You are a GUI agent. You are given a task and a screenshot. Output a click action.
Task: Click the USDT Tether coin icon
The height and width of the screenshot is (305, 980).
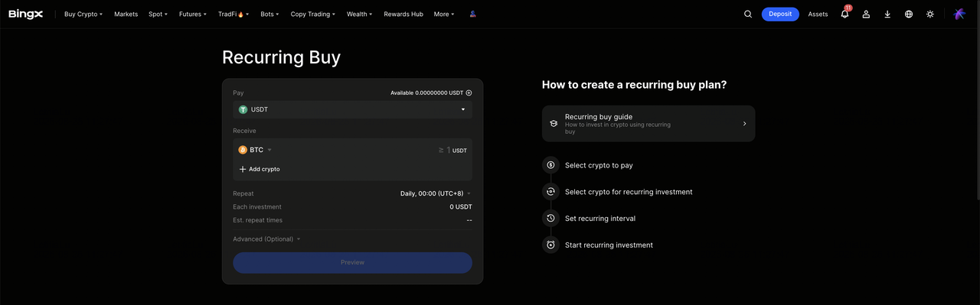click(x=243, y=109)
